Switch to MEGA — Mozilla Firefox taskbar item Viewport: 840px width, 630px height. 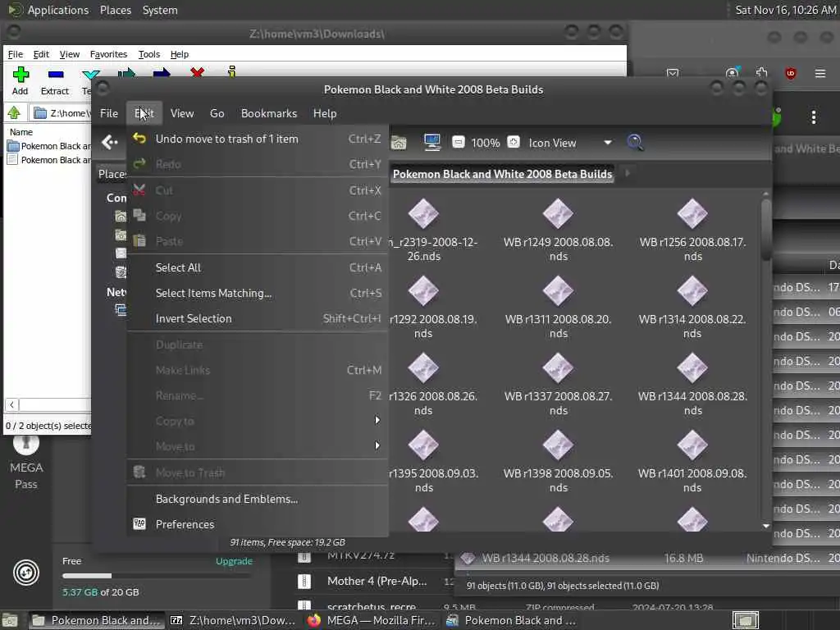(x=371, y=620)
